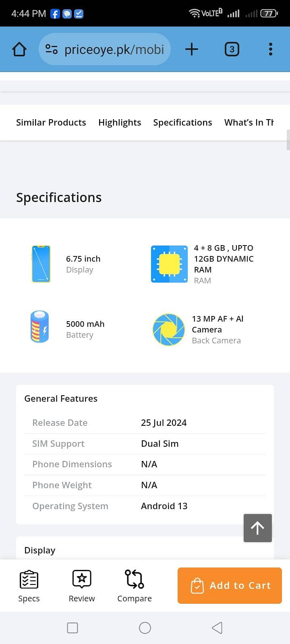Tap the back camera shutter icon

point(169,330)
